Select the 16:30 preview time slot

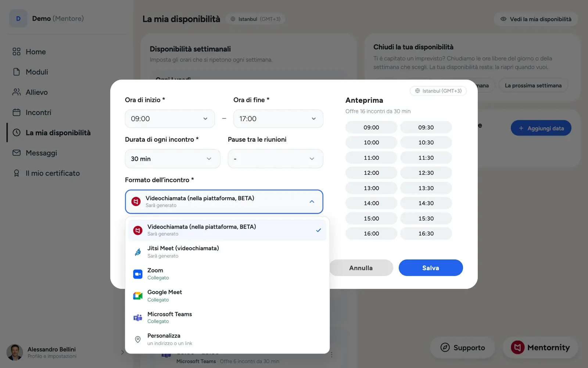pos(426,233)
